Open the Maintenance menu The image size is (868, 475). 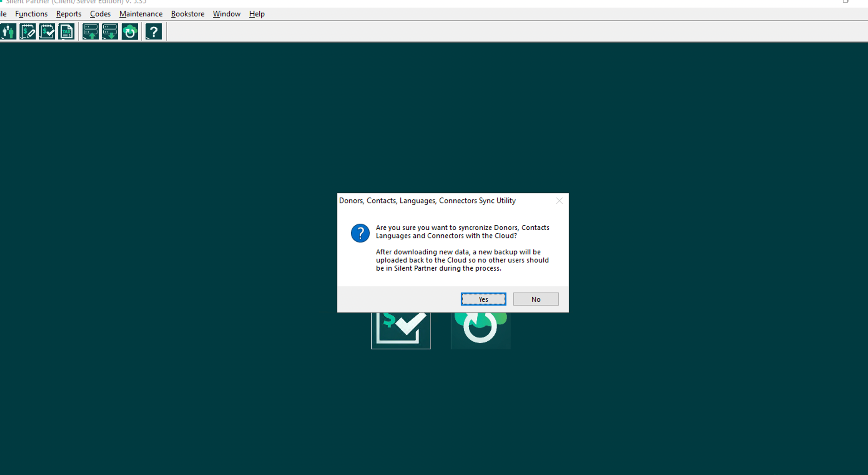coord(141,14)
